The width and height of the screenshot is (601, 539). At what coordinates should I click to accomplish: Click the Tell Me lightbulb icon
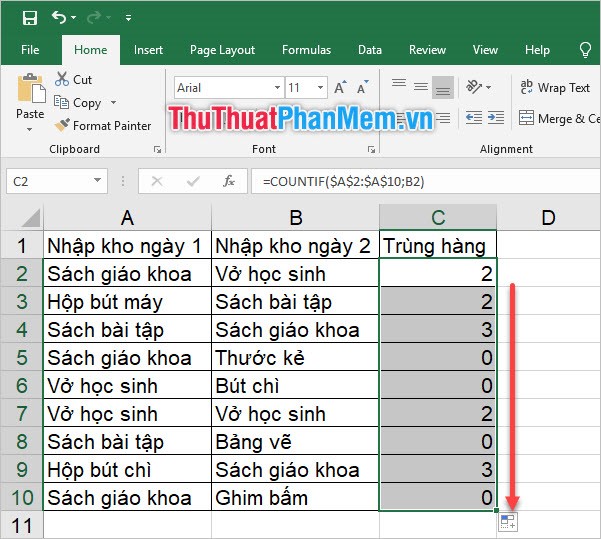coord(585,50)
